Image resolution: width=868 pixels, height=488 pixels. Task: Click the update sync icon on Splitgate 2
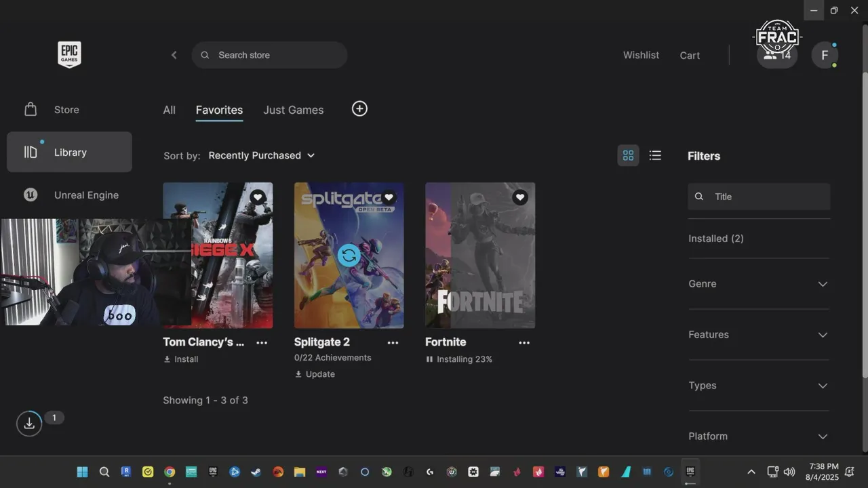tap(349, 256)
